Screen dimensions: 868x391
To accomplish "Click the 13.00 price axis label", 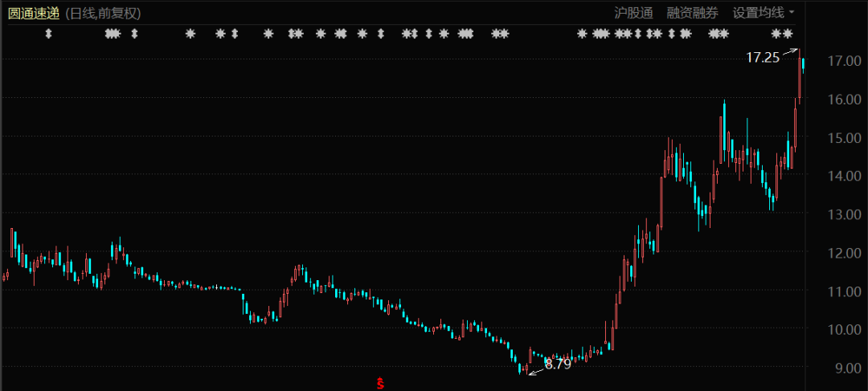I will click(843, 214).
